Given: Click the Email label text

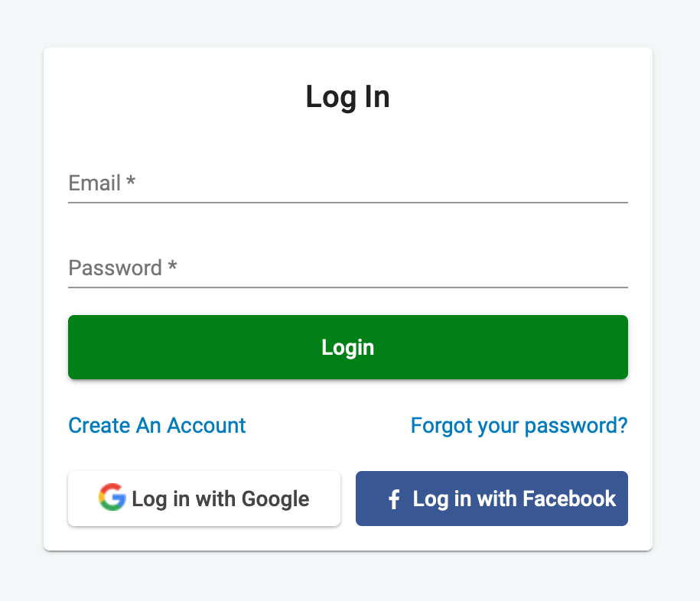Looking at the screenshot, I should (x=95, y=184).
